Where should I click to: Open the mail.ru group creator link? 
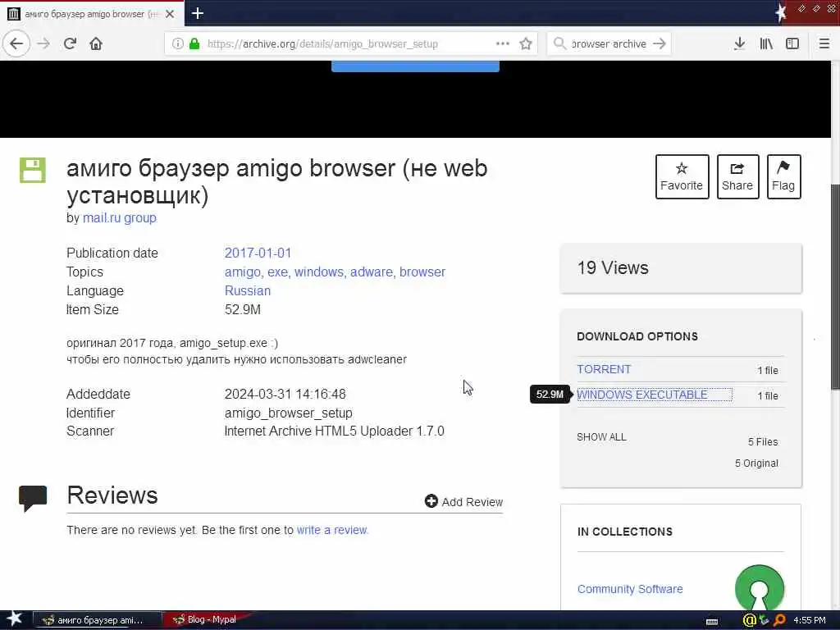point(120,218)
